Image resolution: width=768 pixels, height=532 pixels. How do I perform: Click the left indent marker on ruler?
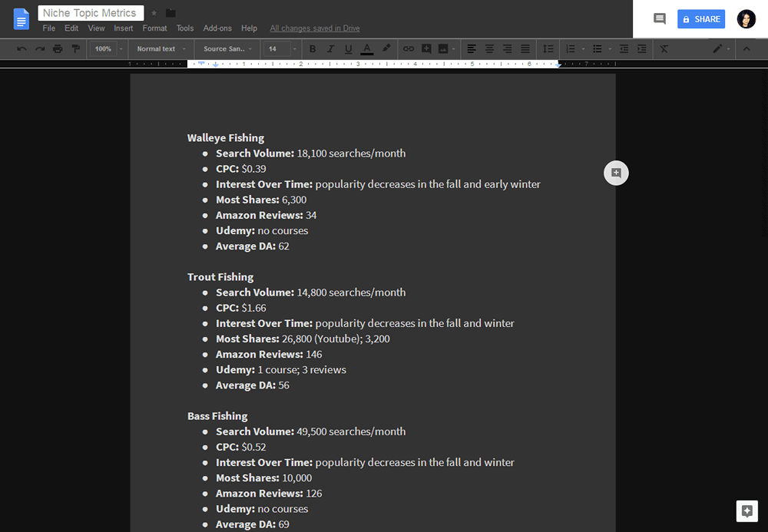pyautogui.click(x=216, y=64)
